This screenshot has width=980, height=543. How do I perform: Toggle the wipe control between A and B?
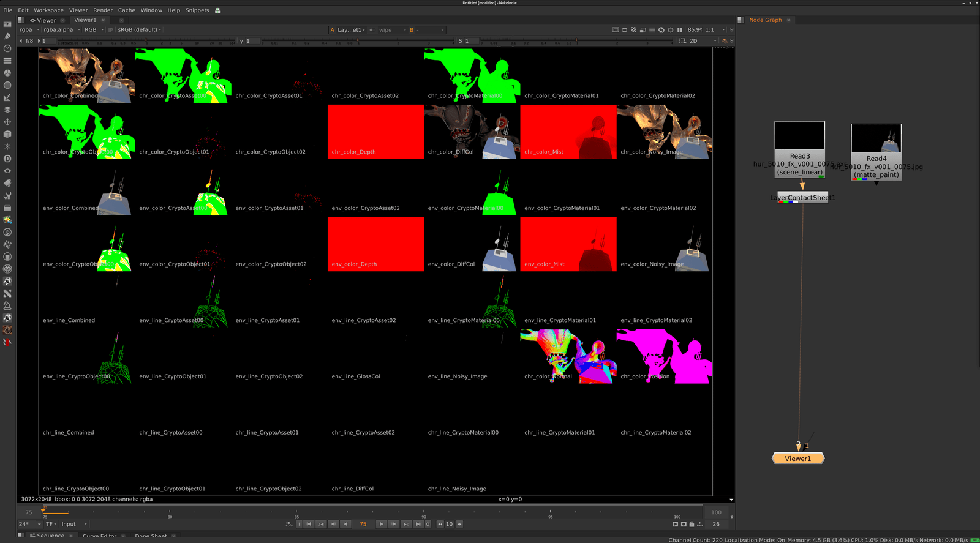371,30
